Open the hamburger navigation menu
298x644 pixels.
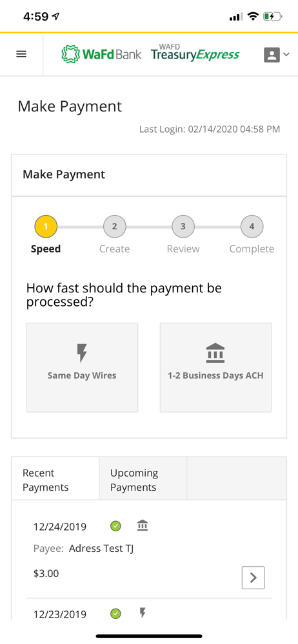tap(21, 54)
